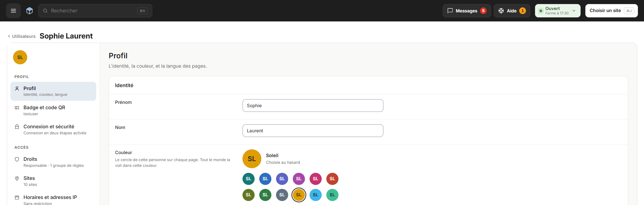Open Connexion et sécurité section
Image resolution: width=644 pixels, height=205 pixels.
[53, 130]
